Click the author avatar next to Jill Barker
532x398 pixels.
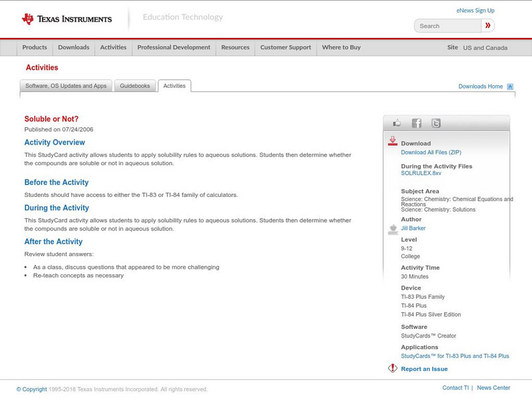[x=392, y=229]
